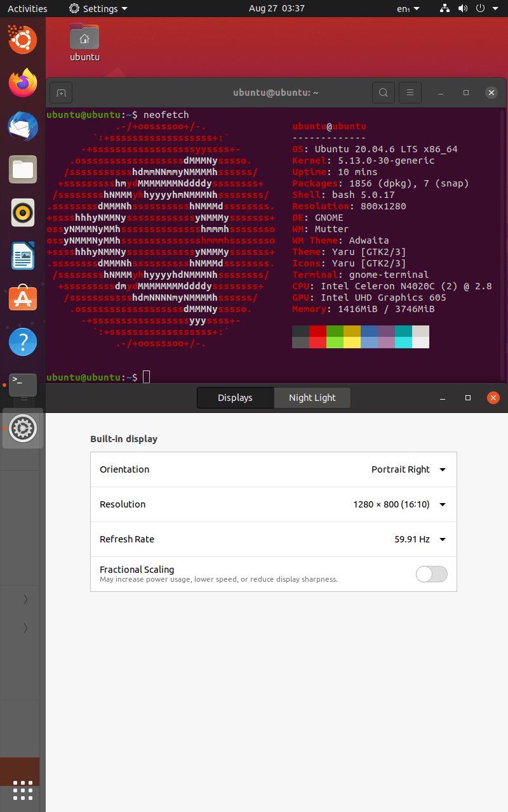Click the terminal prompt cursor
The image size is (508, 812).
tap(147, 377)
